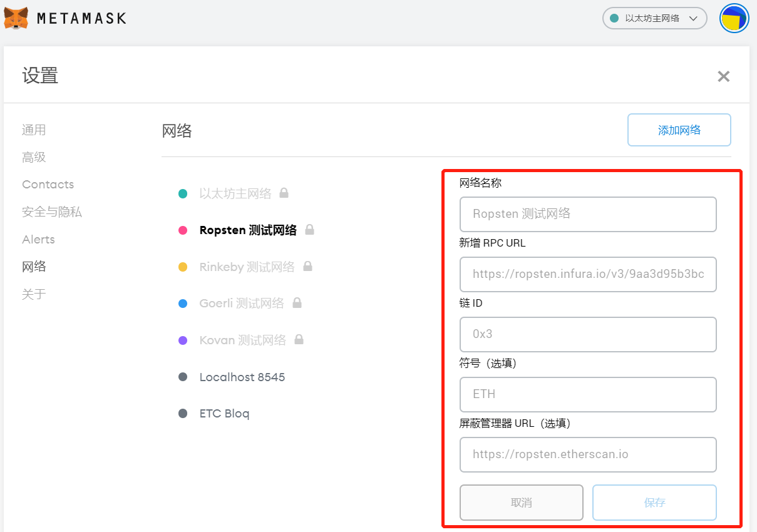Select Kovan 测试网络 in the list
This screenshot has height=532, width=757.
point(242,340)
